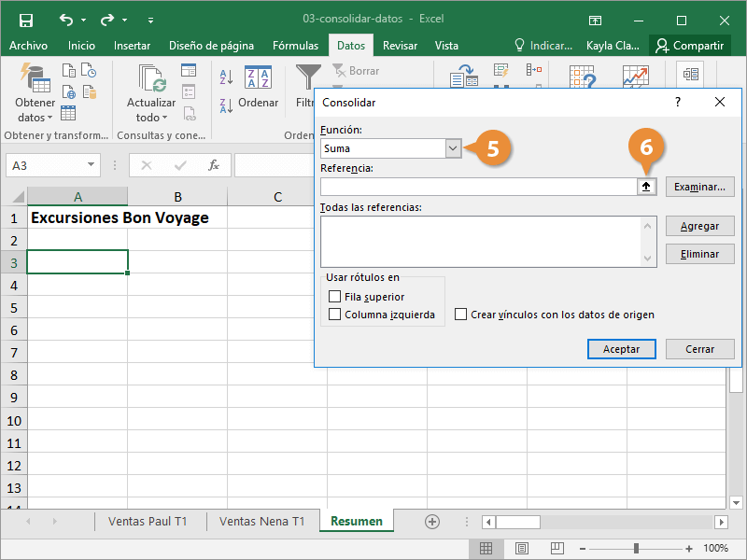This screenshot has width=747, height=560.
Task: Enable the Columna izquierda checkbox
Action: 334,315
